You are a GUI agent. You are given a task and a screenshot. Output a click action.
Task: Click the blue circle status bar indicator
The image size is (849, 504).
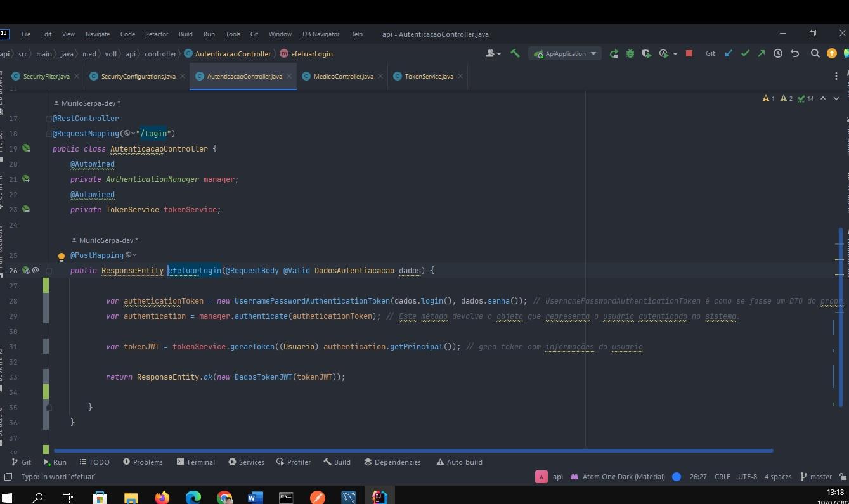[x=677, y=477]
